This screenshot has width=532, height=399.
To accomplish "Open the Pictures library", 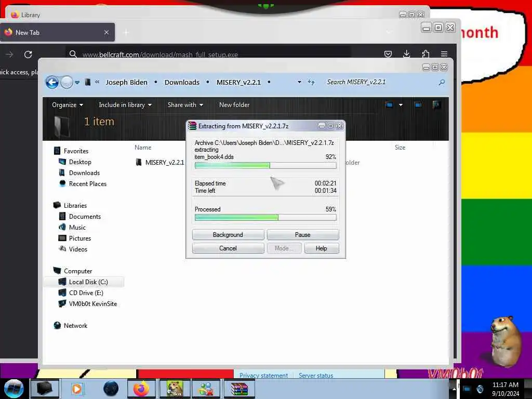I will pyautogui.click(x=80, y=238).
